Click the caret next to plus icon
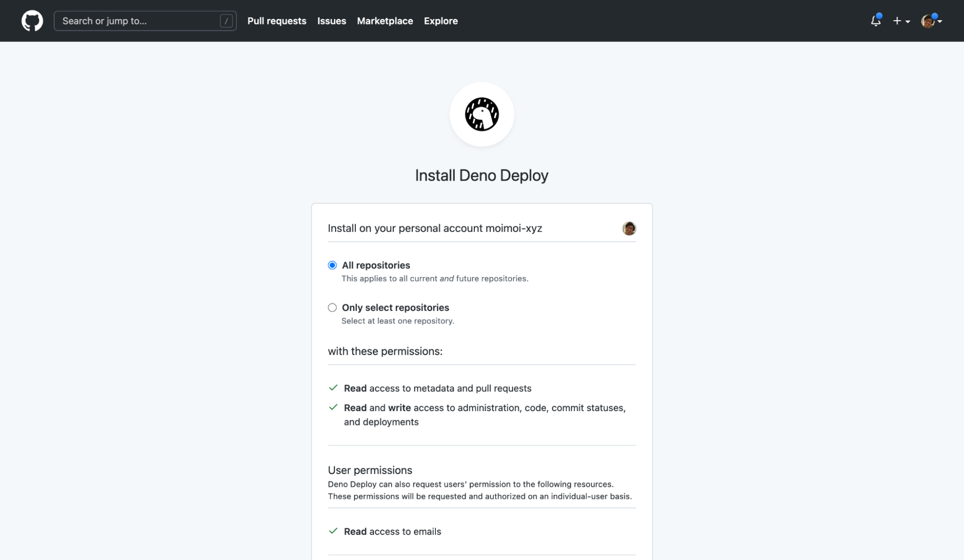 point(908,22)
